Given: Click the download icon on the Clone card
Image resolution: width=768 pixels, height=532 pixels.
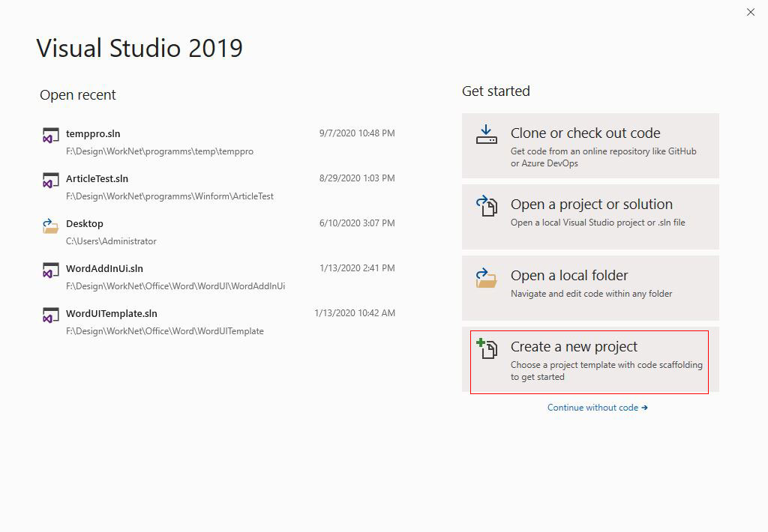Looking at the screenshot, I should 486,134.
